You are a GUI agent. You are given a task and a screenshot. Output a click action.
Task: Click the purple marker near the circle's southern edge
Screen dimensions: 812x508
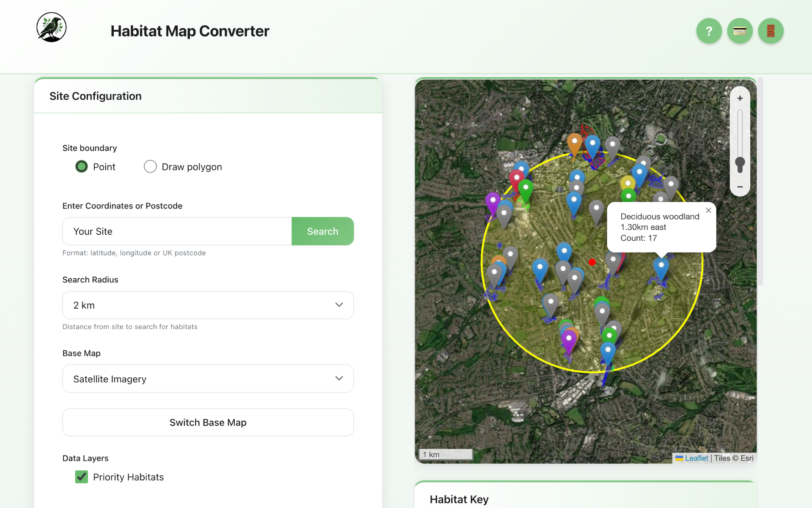(569, 341)
